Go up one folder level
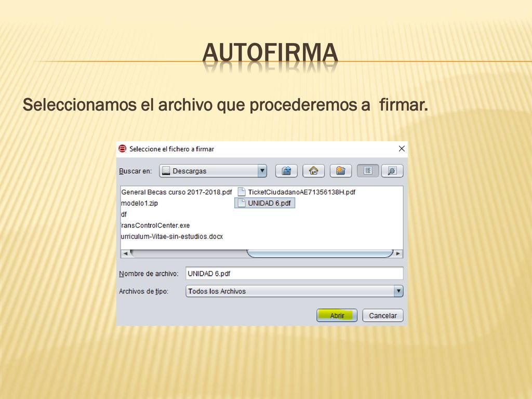The height and width of the screenshot is (399, 532). click(286, 170)
